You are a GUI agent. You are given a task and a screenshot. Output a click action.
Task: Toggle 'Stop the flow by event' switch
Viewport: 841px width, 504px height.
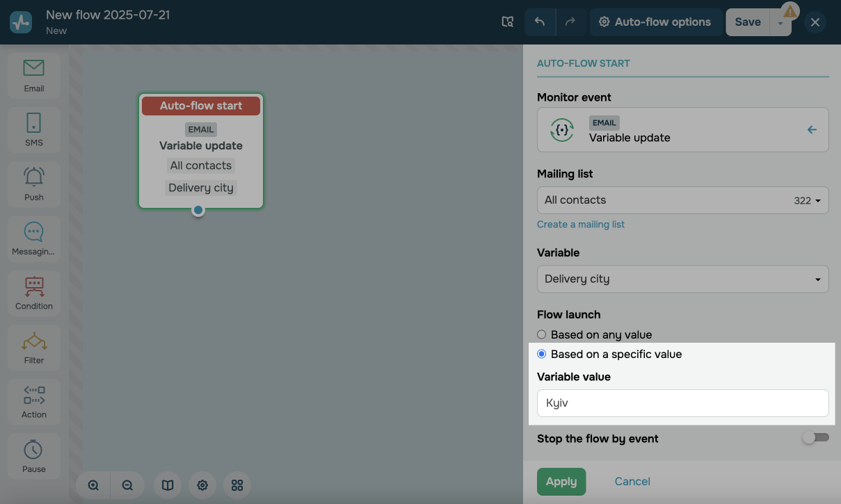click(815, 438)
